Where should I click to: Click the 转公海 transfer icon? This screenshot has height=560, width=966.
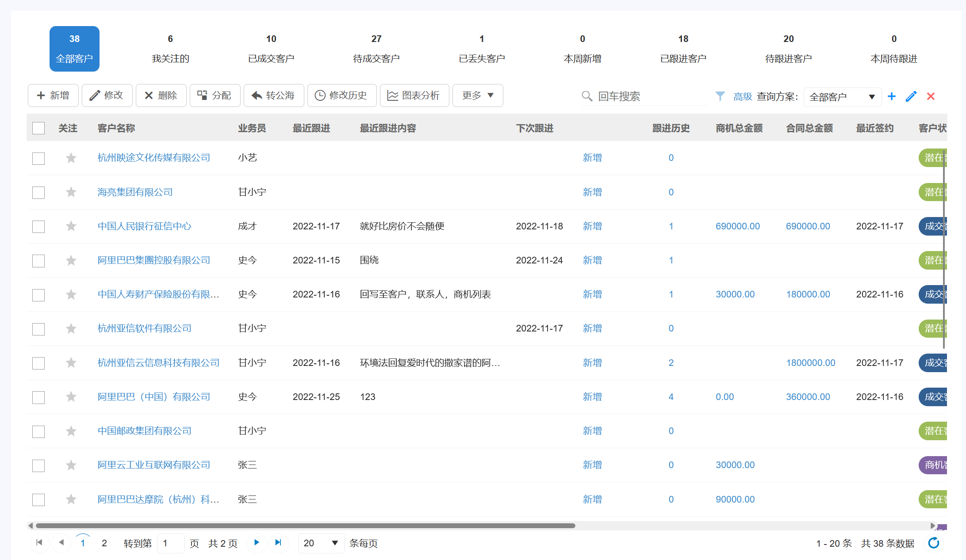(273, 95)
